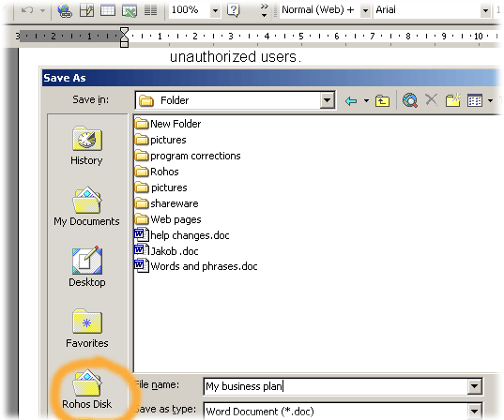Expand the Save in folder dropdown
This screenshot has width=504, height=420.
pos(328,100)
